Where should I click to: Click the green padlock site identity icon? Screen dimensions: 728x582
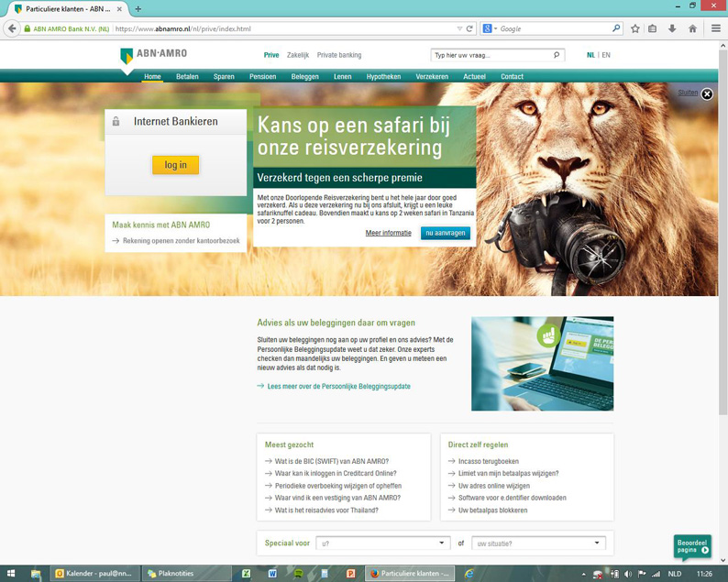pos(27,28)
